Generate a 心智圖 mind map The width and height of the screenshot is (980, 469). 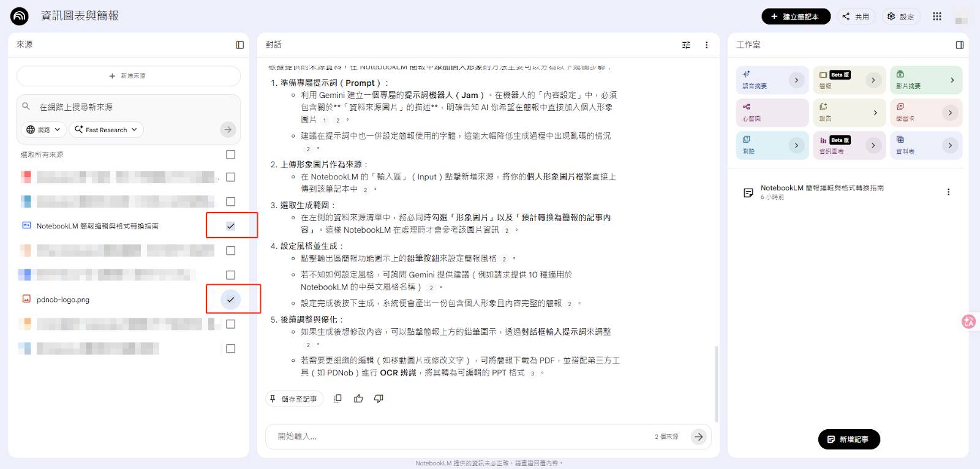tap(772, 113)
